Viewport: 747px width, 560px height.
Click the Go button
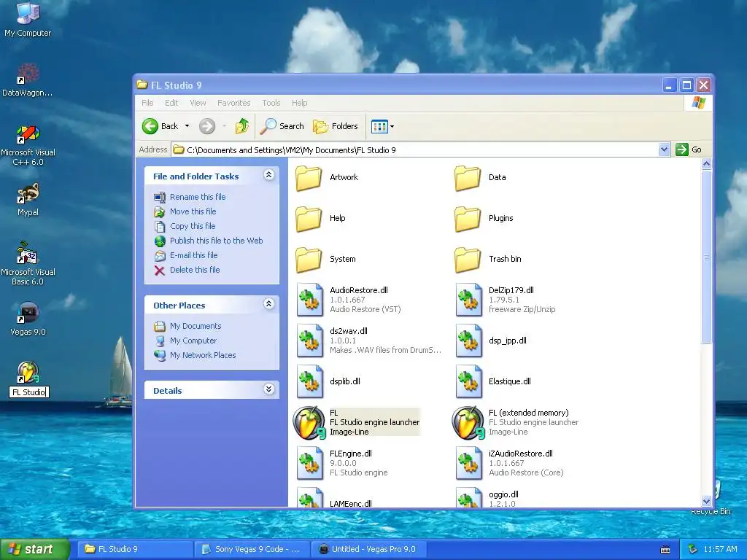[x=689, y=149]
